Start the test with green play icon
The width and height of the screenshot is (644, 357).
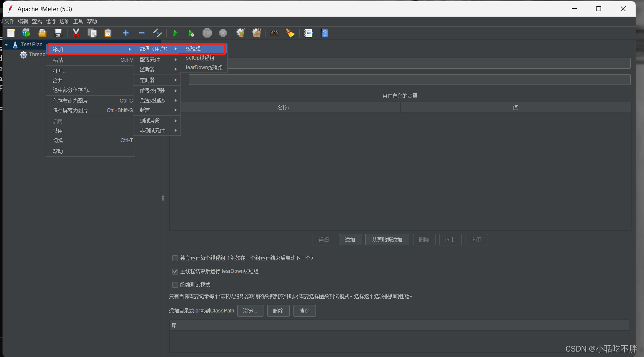point(175,33)
